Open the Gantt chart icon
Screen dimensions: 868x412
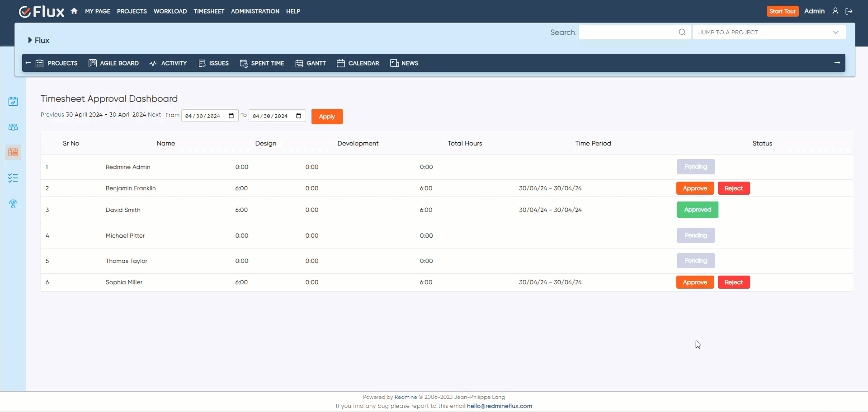coord(299,63)
